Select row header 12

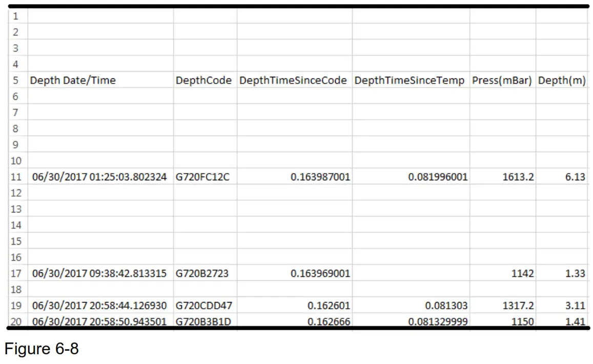tap(18, 192)
